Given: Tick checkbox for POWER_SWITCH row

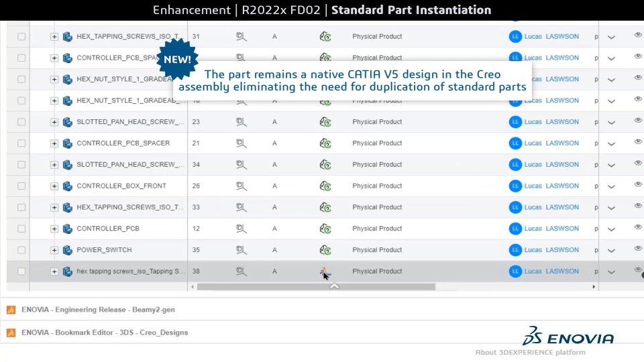Looking at the screenshot, I should coord(21,250).
